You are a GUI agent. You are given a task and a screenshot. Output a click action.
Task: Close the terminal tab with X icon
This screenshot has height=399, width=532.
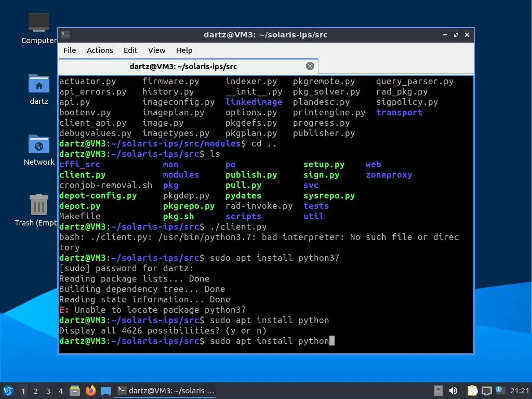coord(310,66)
